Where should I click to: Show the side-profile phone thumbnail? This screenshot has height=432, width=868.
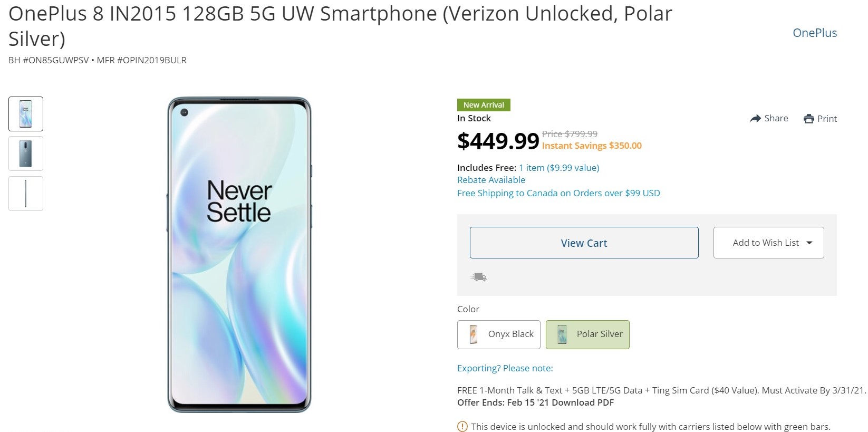pyautogui.click(x=26, y=194)
